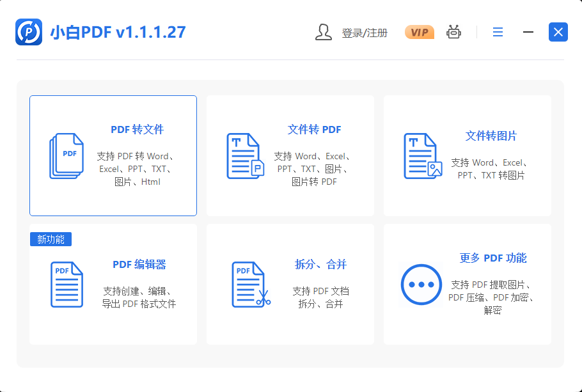Viewport: 582px width, 392px height.
Task: Click the three-dots more functions icon
Action: pyautogui.click(x=421, y=285)
